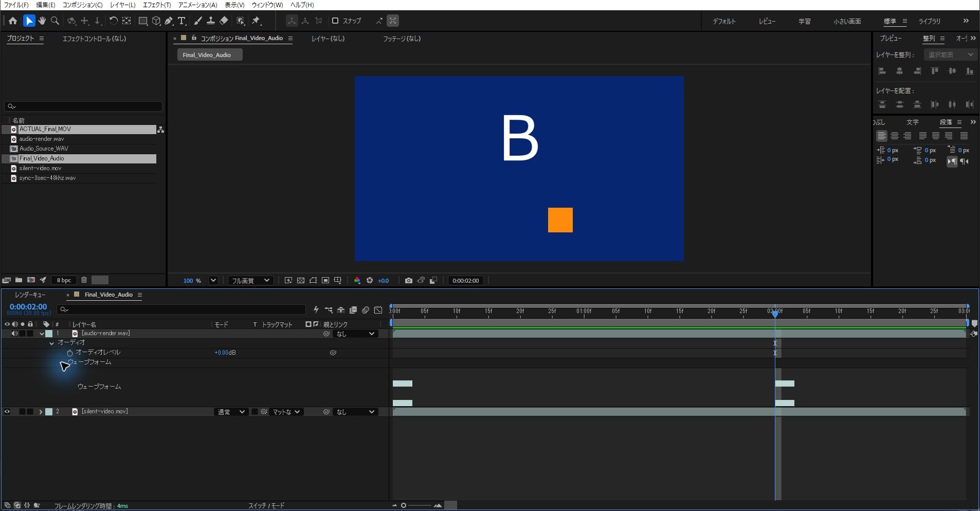Click the Project panel search field

(x=83, y=106)
